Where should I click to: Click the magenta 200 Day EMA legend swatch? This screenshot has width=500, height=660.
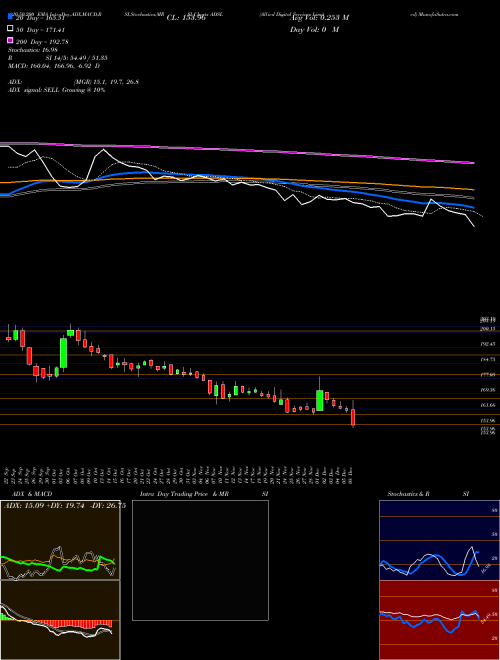coord(10,41)
